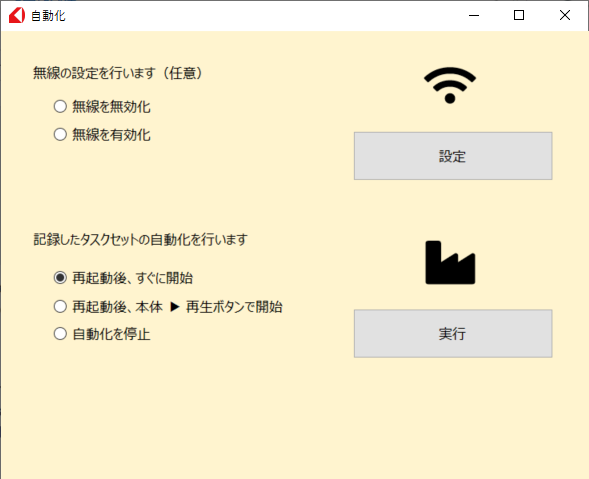Click the 無線の設定を行います（任意） heading
Viewport: 589px width, 479px height.
point(118,73)
